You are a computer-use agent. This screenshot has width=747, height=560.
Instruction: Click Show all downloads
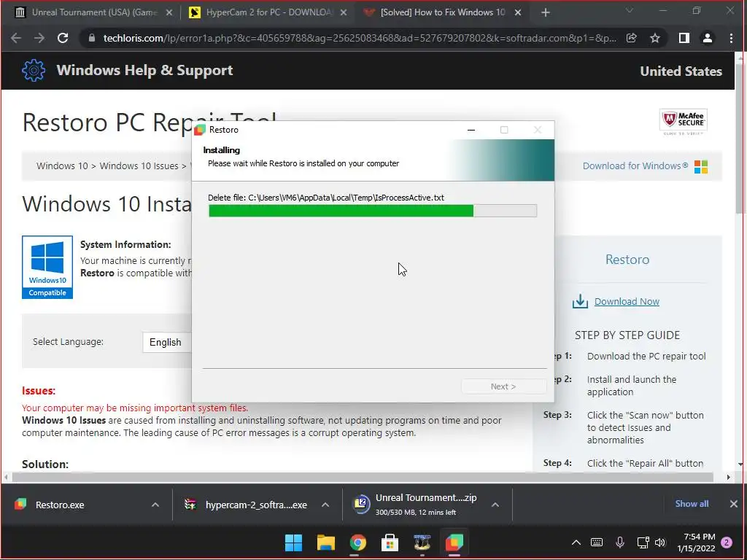692,503
